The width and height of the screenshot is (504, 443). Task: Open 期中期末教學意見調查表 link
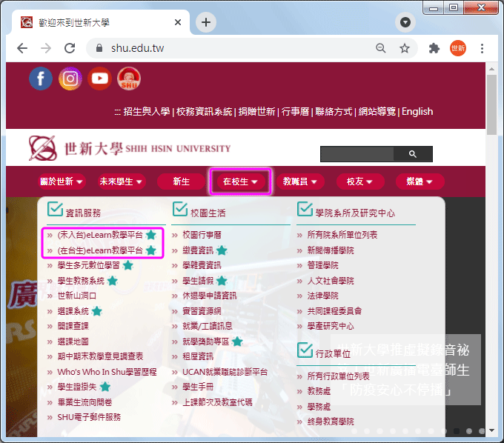point(100,356)
